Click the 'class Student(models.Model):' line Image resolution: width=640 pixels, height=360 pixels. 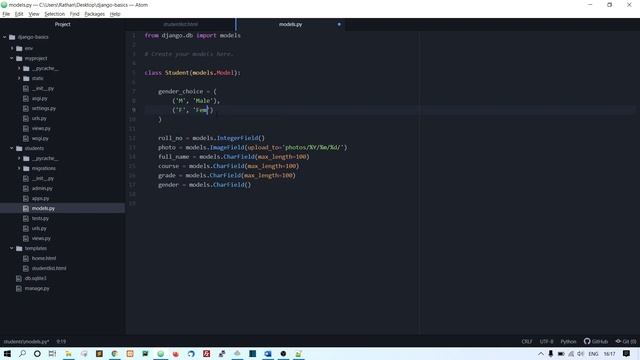coord(193,73)
